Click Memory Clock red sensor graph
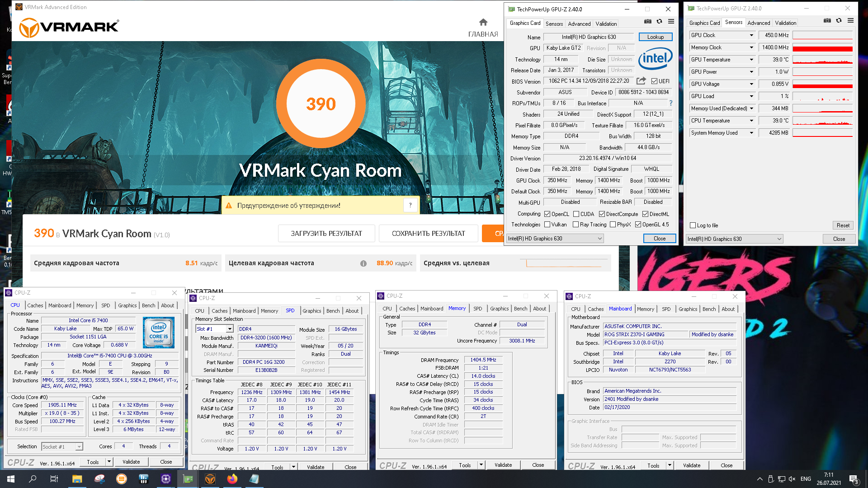Image resolution: width=868 pixels, height=488 pixels. pyautogui.click(x=823, y=47)
